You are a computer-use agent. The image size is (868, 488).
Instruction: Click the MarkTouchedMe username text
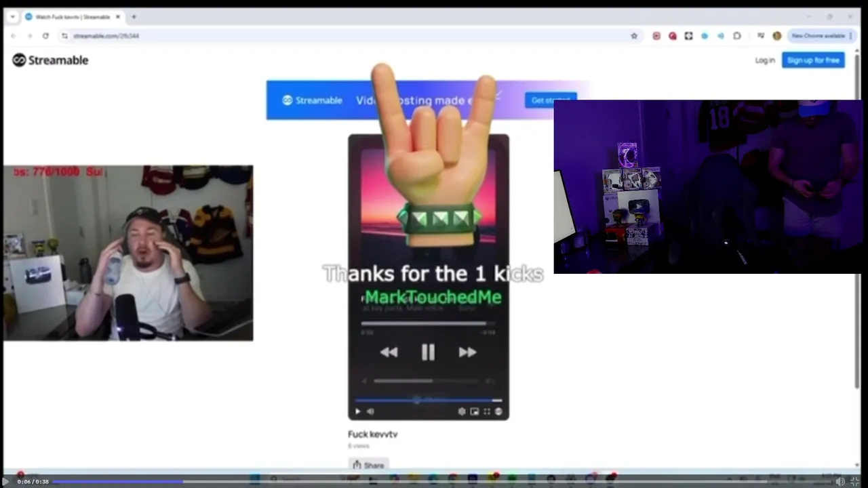coord(433,297)
